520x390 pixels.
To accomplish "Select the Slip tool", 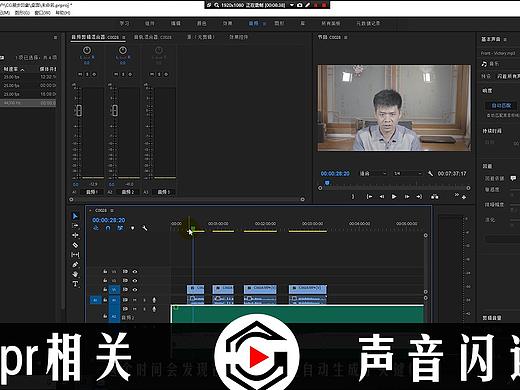I will click(75, 255).
